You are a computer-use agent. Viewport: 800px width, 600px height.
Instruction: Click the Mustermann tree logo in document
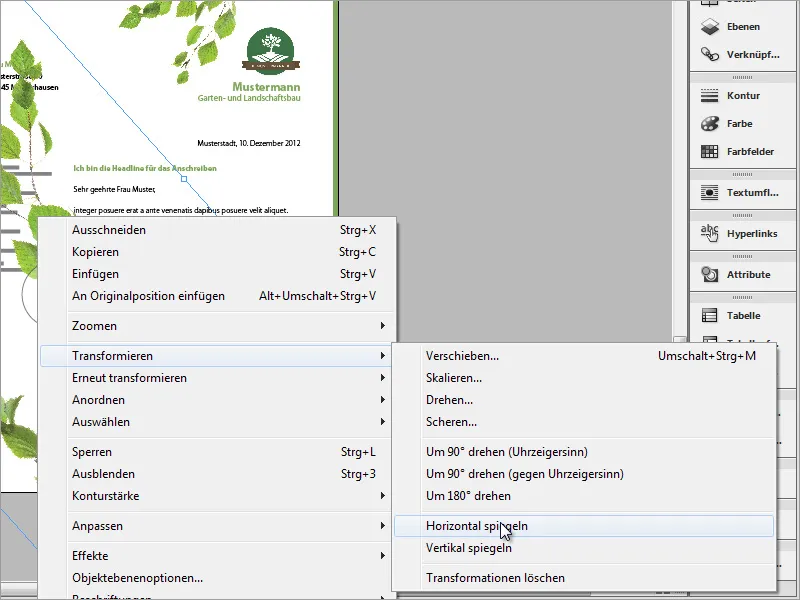coord(270,51)
